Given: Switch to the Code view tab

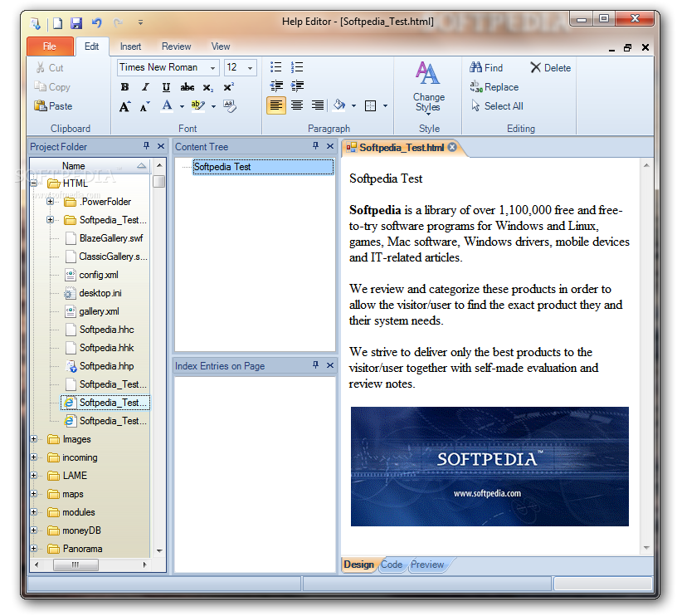Looking at the screenshot, I should click(392, 565).
